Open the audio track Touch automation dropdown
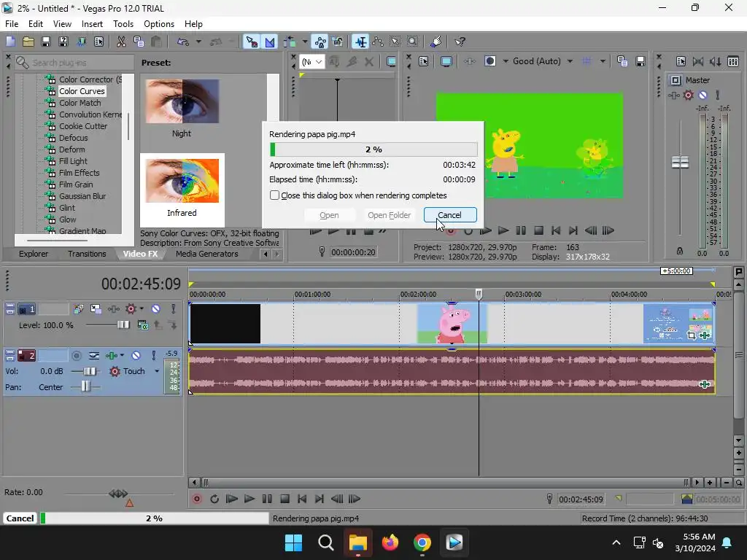The width and height of the screenshot is (747, 560). point(157,371)
